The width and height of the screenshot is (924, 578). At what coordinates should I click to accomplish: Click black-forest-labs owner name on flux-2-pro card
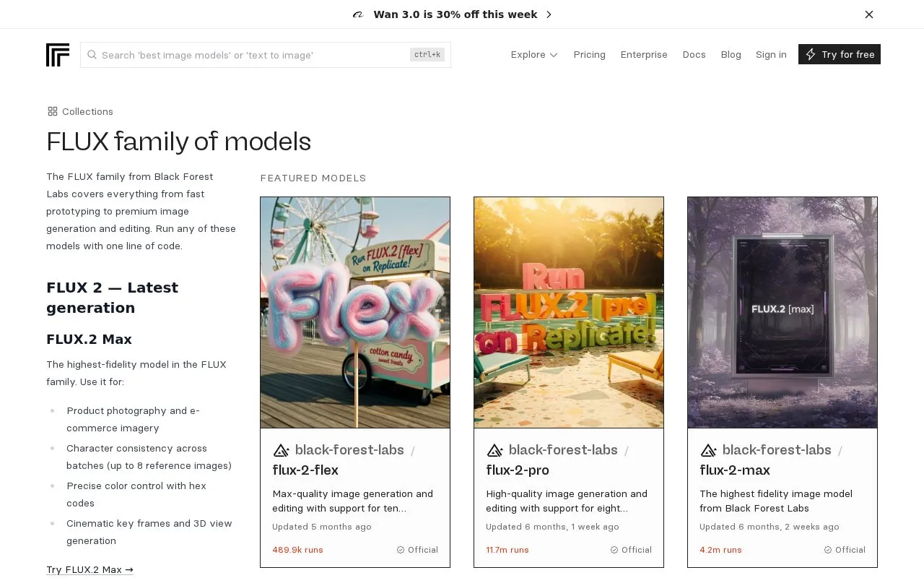[x=563, y=450]
